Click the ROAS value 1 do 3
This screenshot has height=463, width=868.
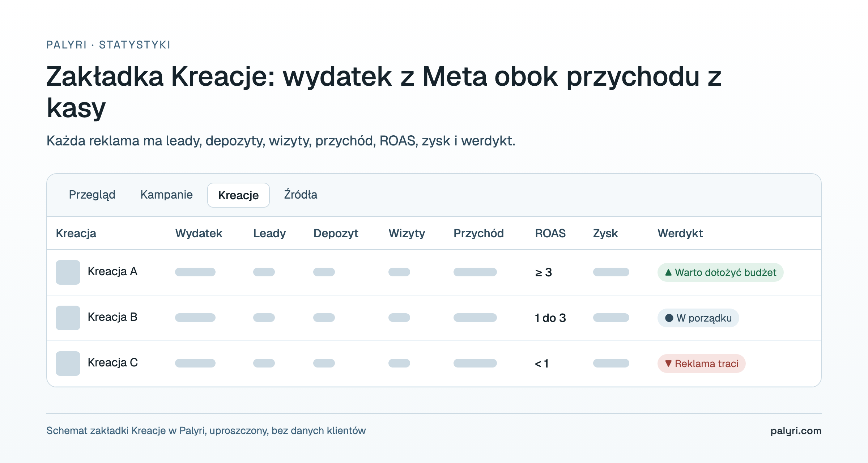(550, 318)
